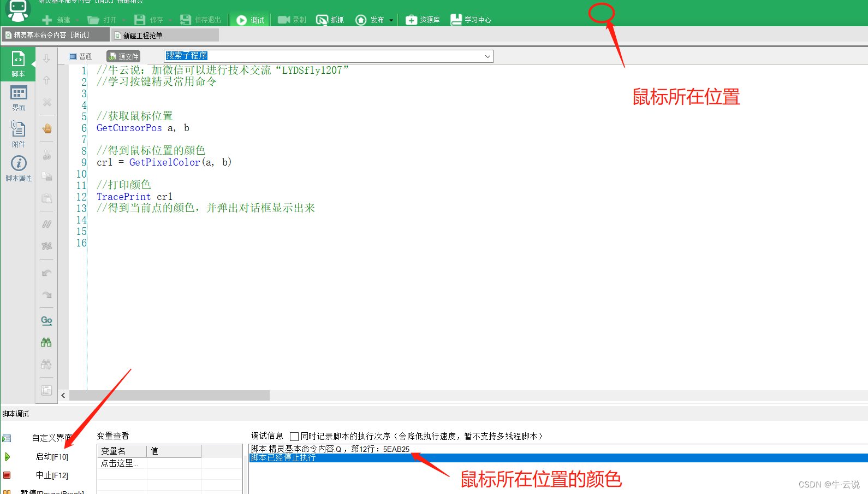Click 自定义界面 in debug panel
The height and width of the screenshot is (494, 868).
(x=51, y=438)
